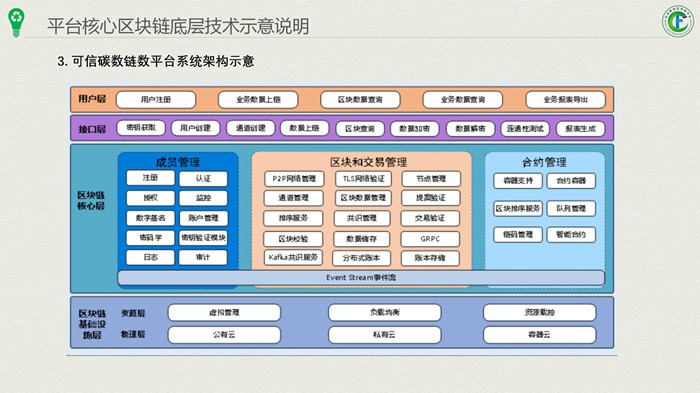Select the 业务报表导出 box

click(566, 100)
